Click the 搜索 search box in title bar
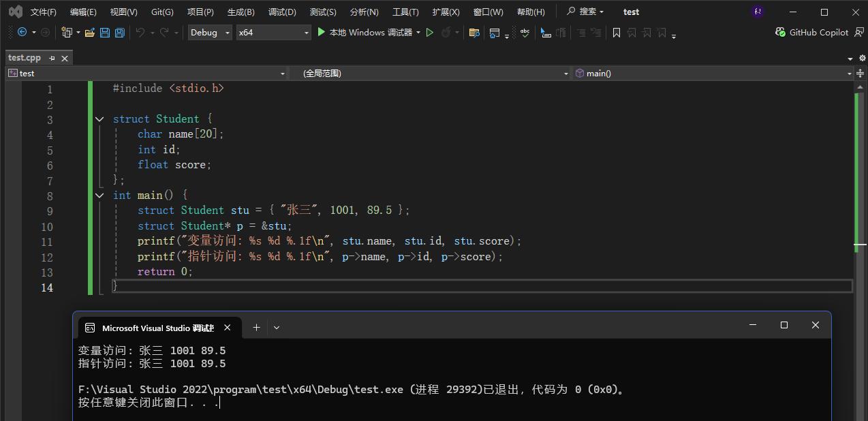Viewport: 868px width, 421px height. [585, 12]
